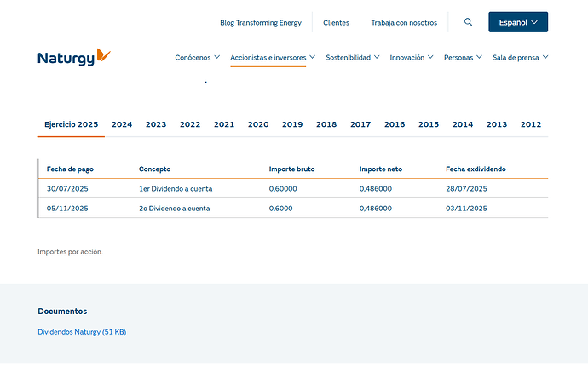Viewport: 588px width, 366px height.
Task: Open search with the magnifier icon
Action: [x=469, y=22]
